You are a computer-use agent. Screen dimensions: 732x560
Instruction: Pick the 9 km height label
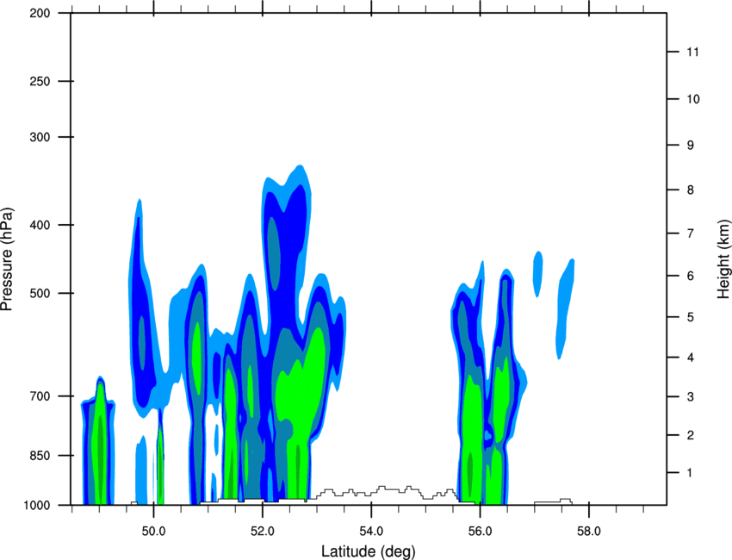pyautogui.click(x=691, y=146)
